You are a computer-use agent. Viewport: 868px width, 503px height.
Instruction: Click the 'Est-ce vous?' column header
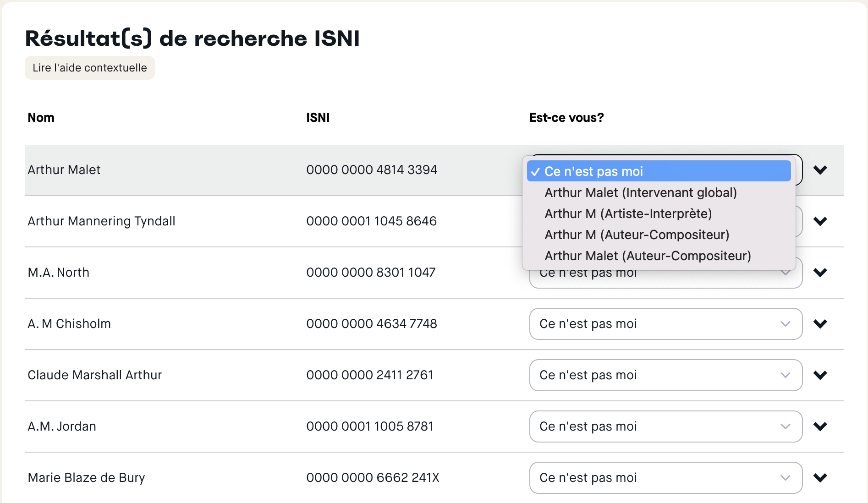click(x=566, y=118)
